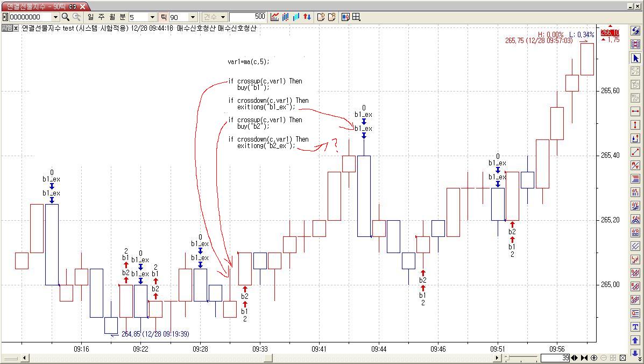
Task: Toggle the 일 (daily) period button
Action: coord(90,17)
